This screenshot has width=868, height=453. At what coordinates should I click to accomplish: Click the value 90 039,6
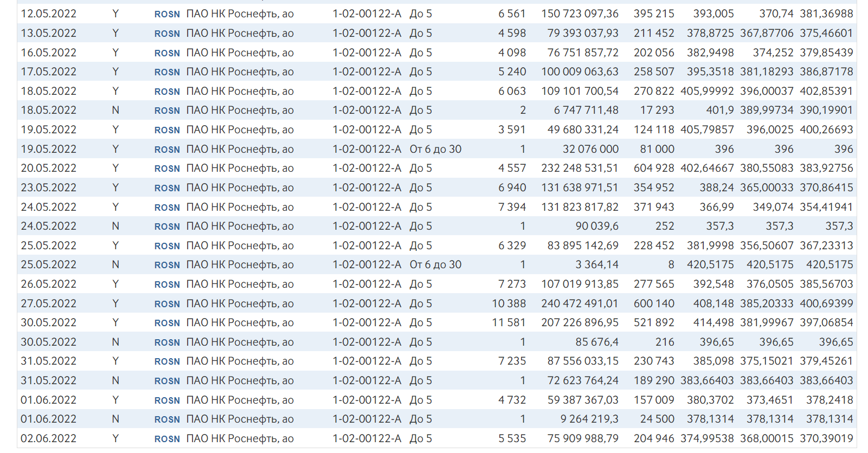click(597, 226)
